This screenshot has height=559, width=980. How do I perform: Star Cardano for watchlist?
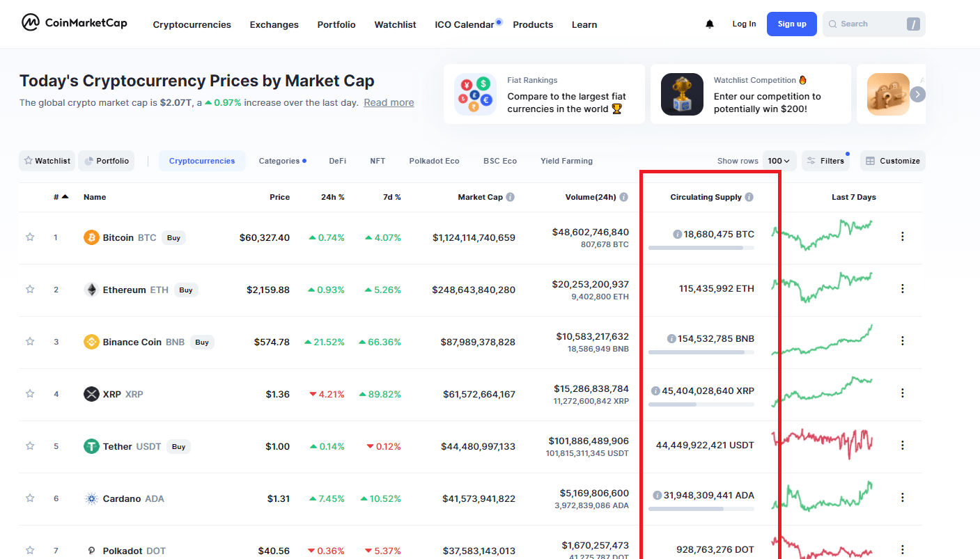(30, 498)
